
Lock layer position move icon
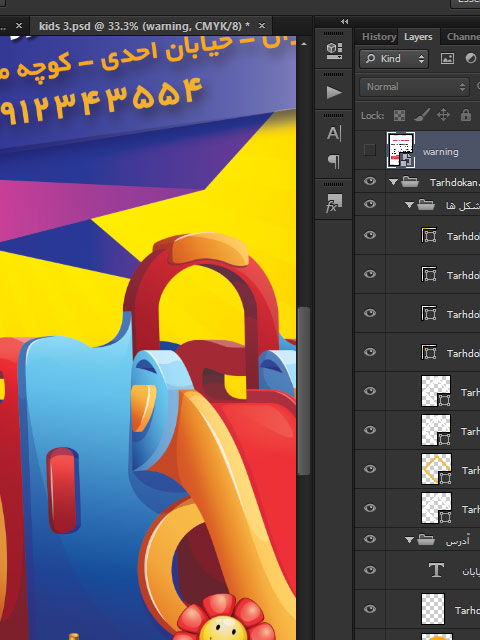[443, 115]
